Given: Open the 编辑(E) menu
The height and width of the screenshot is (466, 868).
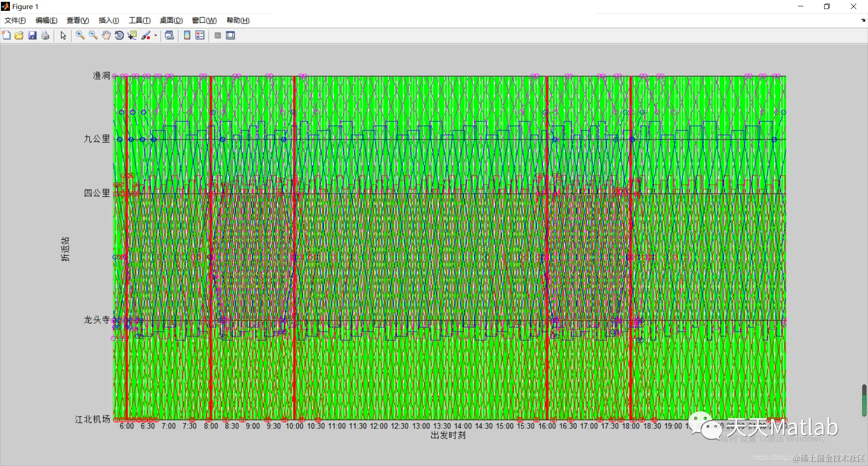Looking at the screenshot, I should coord(46,20).
